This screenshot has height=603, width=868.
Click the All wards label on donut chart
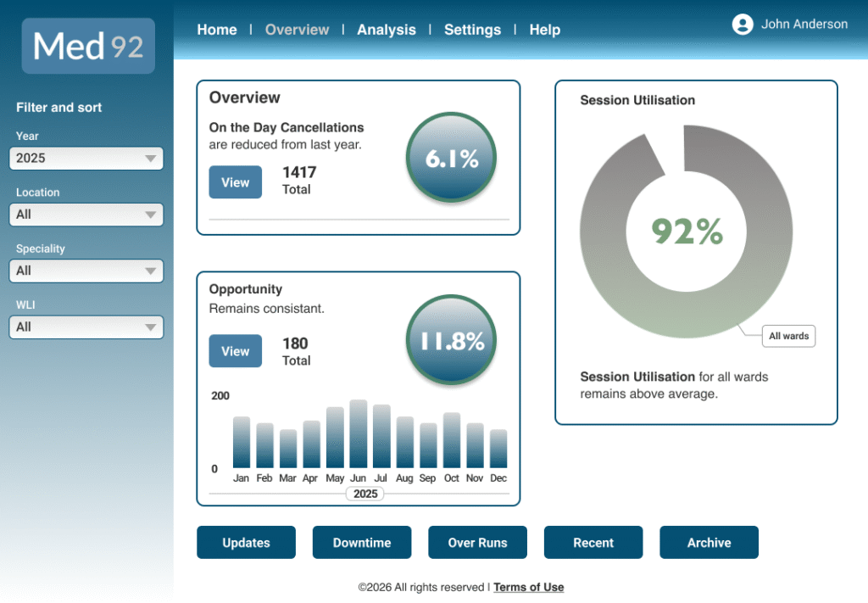coord(788,336)
